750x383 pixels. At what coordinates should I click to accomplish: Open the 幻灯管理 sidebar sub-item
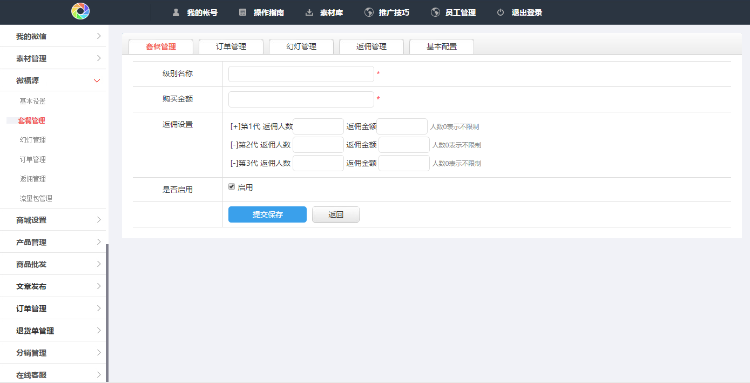(x=33, y=140)
